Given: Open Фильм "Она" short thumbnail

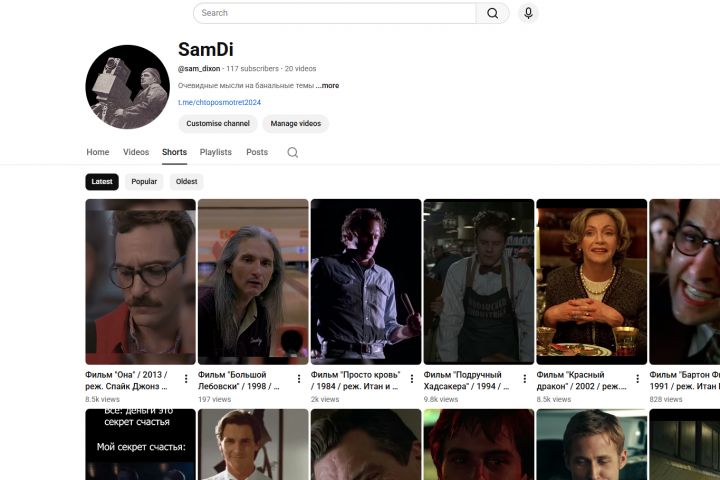Looking at the screenshot, I should click(x=141, y=282).
